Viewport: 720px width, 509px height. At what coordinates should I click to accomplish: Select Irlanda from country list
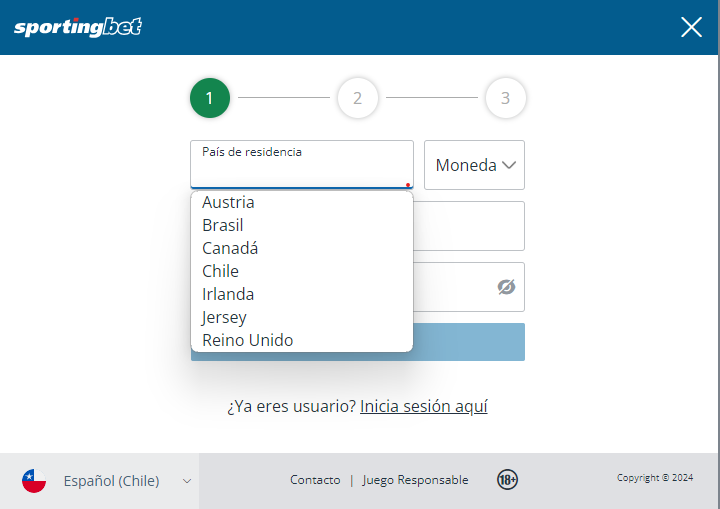coord(228,294)
